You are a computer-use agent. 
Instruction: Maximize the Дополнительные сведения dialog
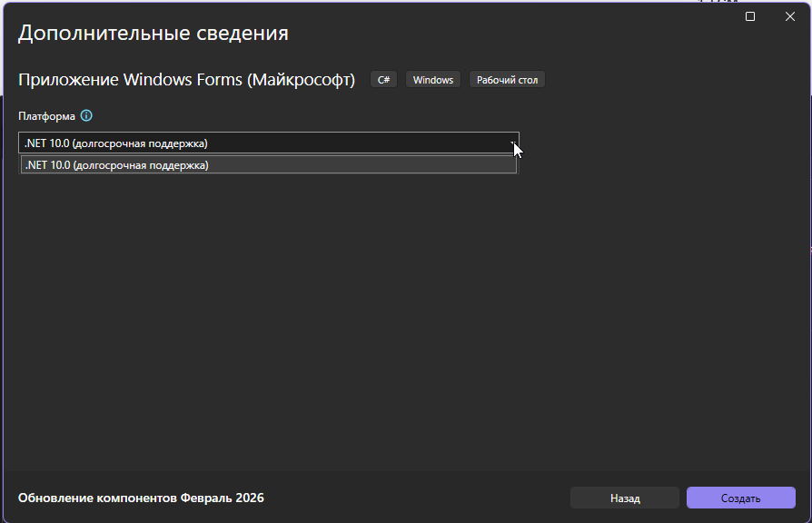pos(750,16)
